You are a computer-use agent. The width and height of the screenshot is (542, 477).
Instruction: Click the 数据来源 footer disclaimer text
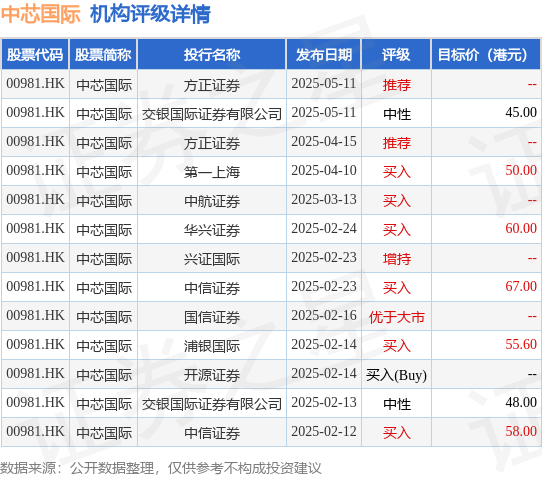(x=161, y=468)
